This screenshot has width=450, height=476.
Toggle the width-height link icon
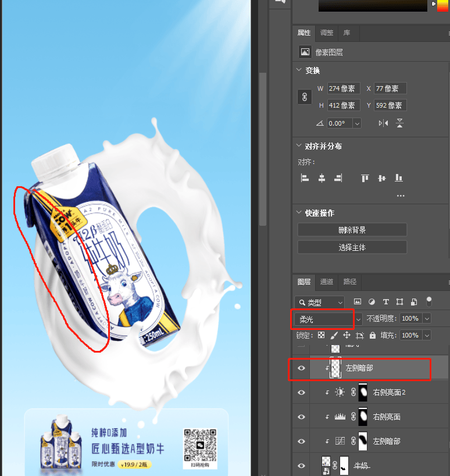pyautogui.click(x=305, y=97)
